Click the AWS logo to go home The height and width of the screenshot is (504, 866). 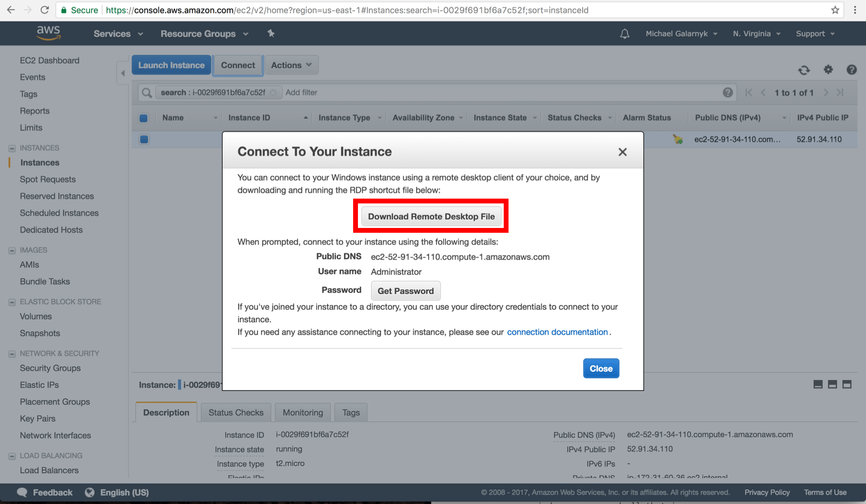coord(48,33)
